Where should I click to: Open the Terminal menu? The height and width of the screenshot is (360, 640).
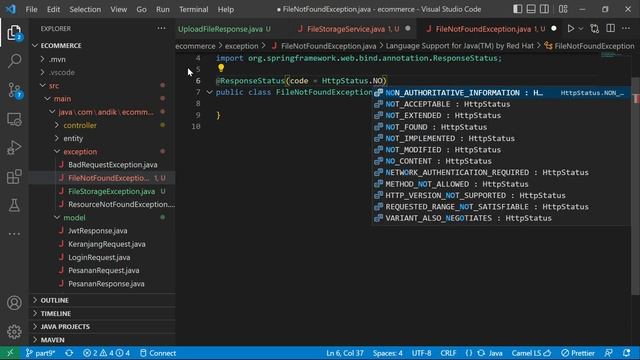(193, 9)
